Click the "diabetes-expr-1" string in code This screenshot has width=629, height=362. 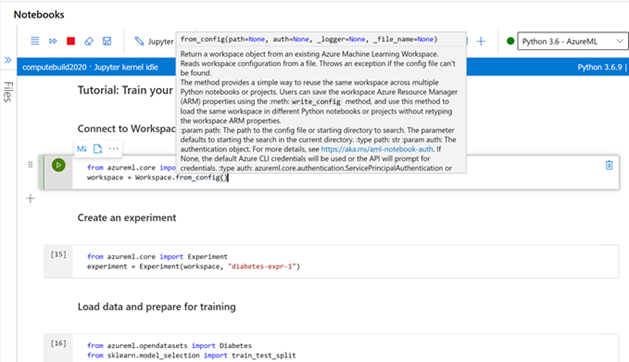pyautogui.click(x=262, y=266)
